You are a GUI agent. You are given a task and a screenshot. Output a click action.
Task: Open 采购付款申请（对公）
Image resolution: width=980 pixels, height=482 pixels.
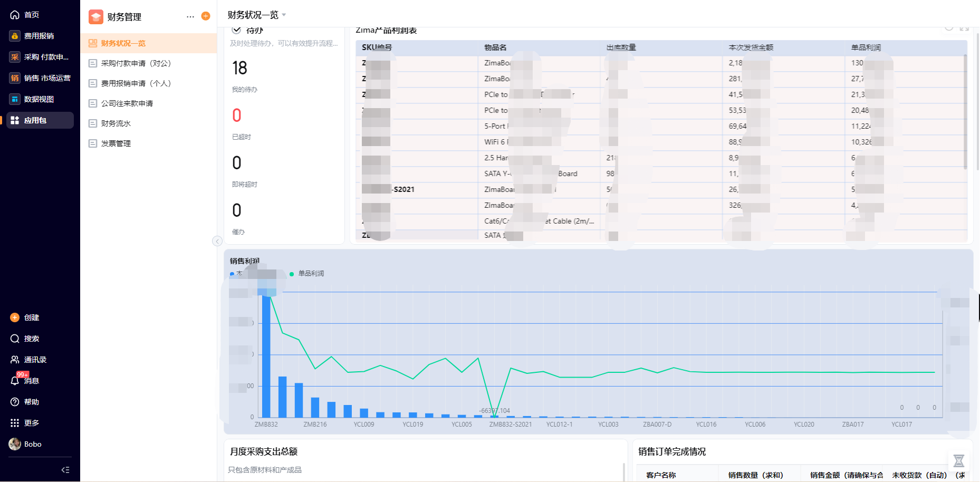pos(149,63)
